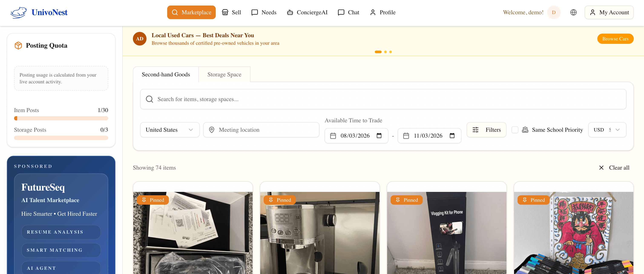Click calendar icon left of 11/03/2026
The width and height of the screenshot is (644, 274).
pos(406,136)
